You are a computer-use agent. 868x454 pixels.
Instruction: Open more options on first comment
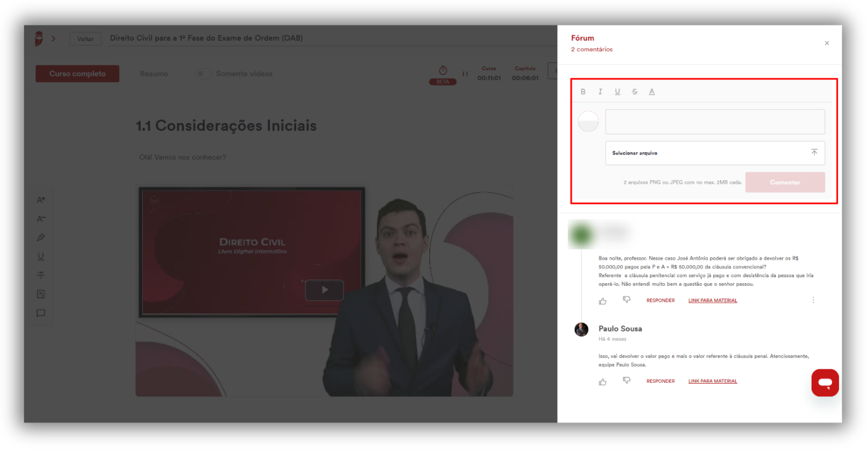813,300
